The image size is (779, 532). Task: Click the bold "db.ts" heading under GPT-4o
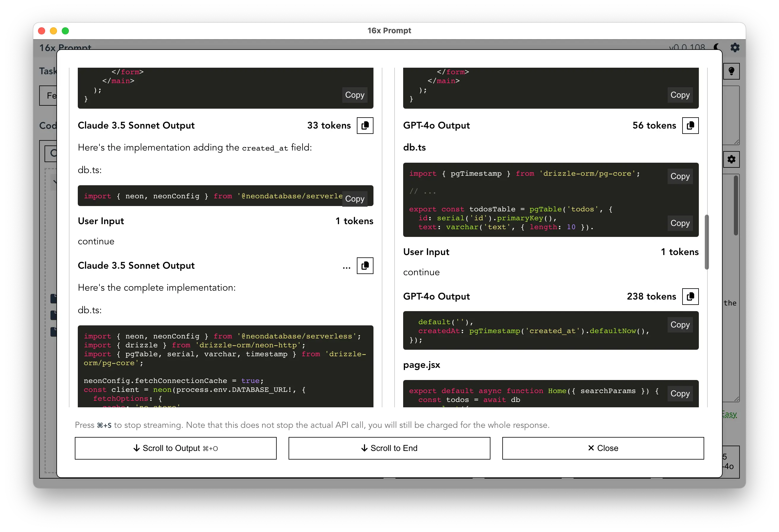click(414, 148)
